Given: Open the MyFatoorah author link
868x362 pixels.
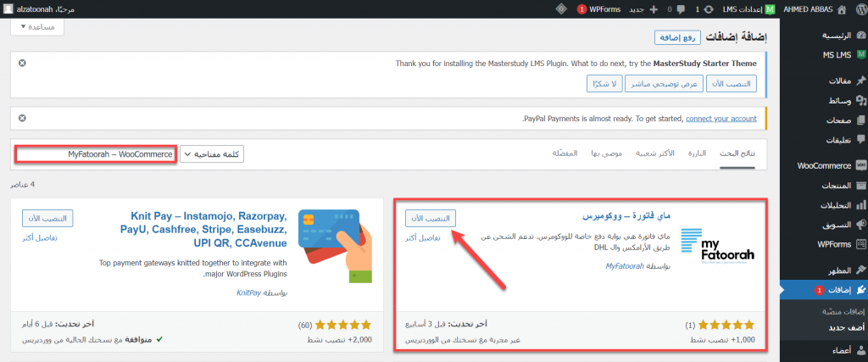Looking at the screenshot, I should (x=625, y=265).
